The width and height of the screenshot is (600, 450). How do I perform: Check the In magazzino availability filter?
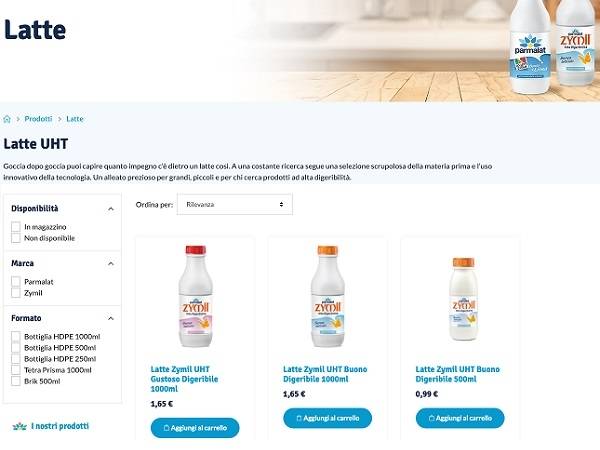[x=16, y=227]
